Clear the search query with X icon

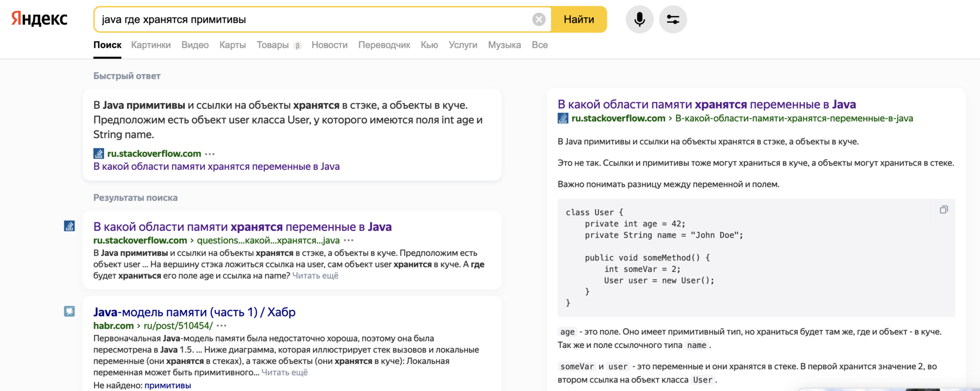click(539, 19)
